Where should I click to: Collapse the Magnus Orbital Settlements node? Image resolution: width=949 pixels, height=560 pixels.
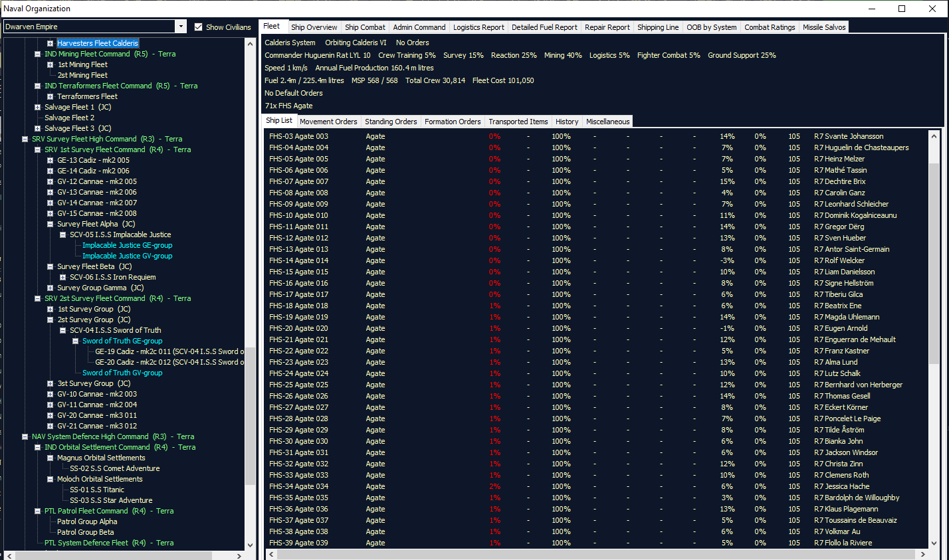[50, 458]
